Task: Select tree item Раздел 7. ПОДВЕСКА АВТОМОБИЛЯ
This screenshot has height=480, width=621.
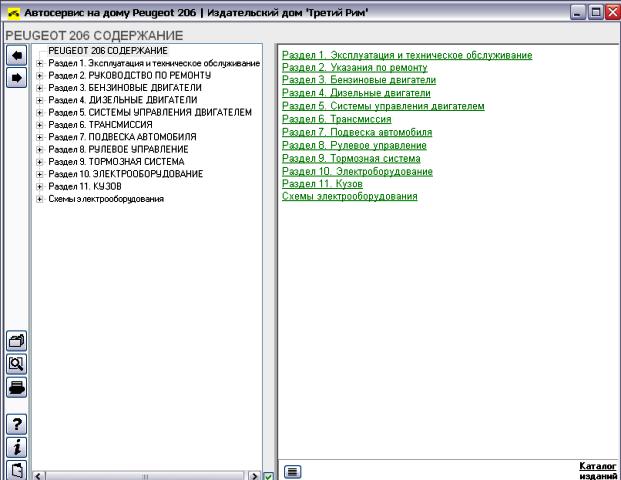Action: [x=122, y=137]
